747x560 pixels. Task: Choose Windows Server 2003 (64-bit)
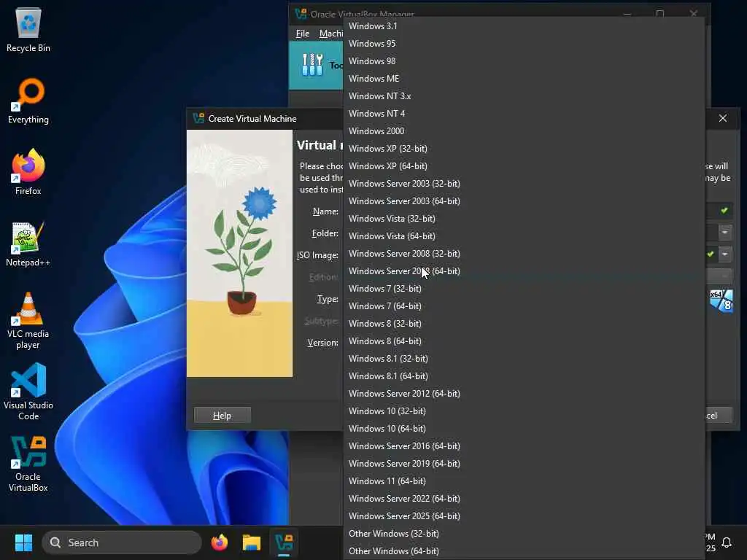coord(524,201)
